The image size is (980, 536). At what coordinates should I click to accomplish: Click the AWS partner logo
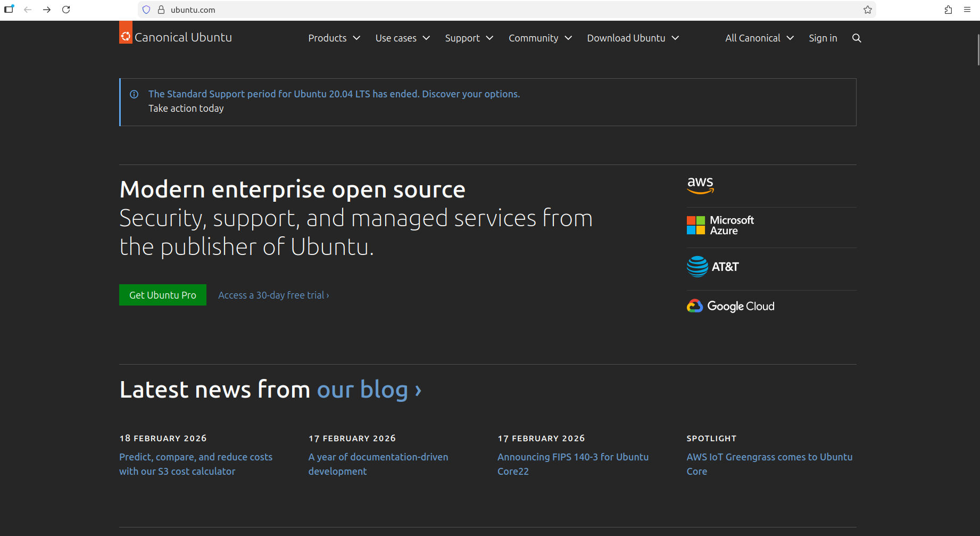[x=700, y=185]
